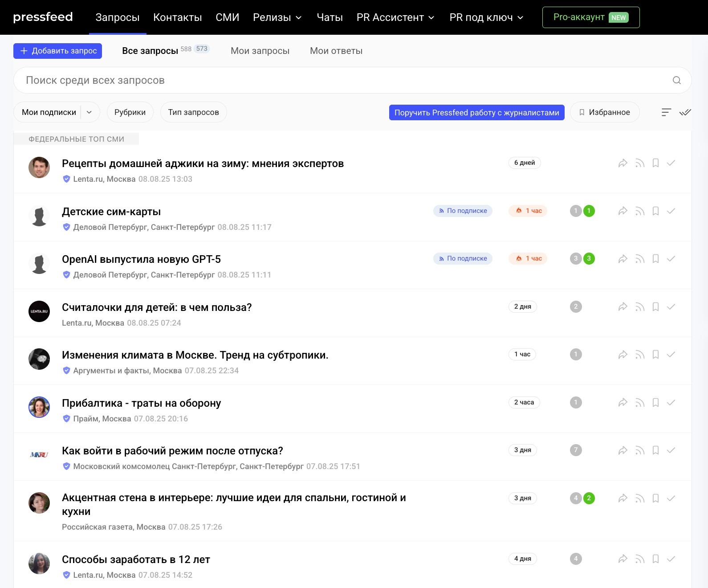Switch to the Мои запросы tab
The height and width of the screenshot is (588, 708).
pos(260,51)
